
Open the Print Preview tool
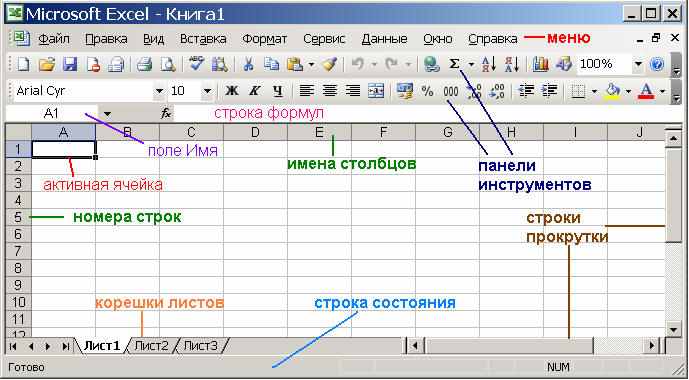click(x=167, y=65)
